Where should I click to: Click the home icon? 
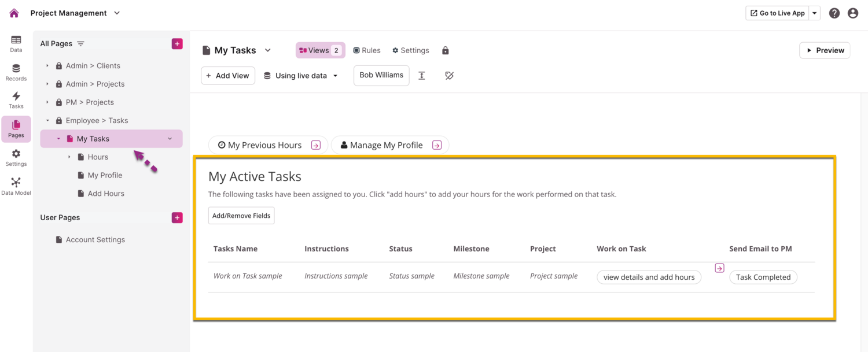coord(14,13)
